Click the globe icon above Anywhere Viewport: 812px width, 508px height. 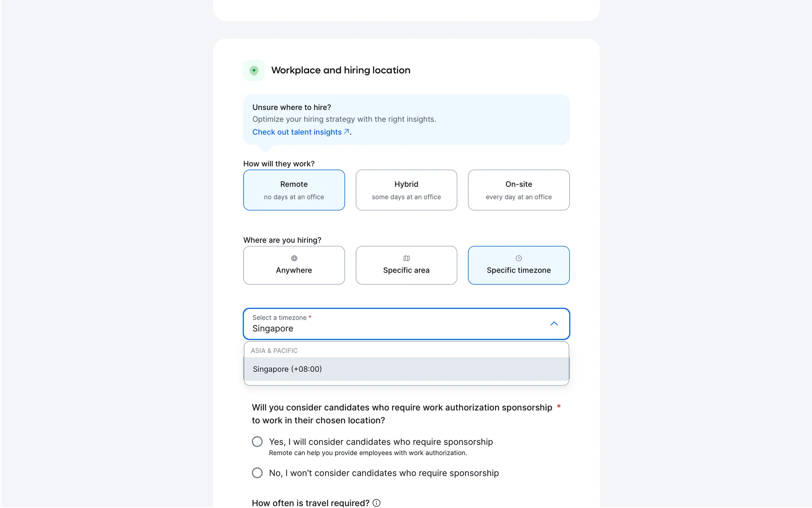tap(294, 258)
